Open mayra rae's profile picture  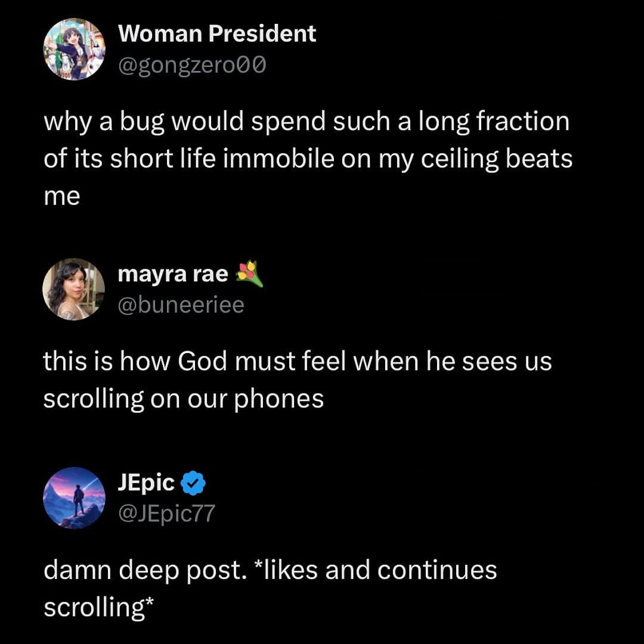[75, 289]
